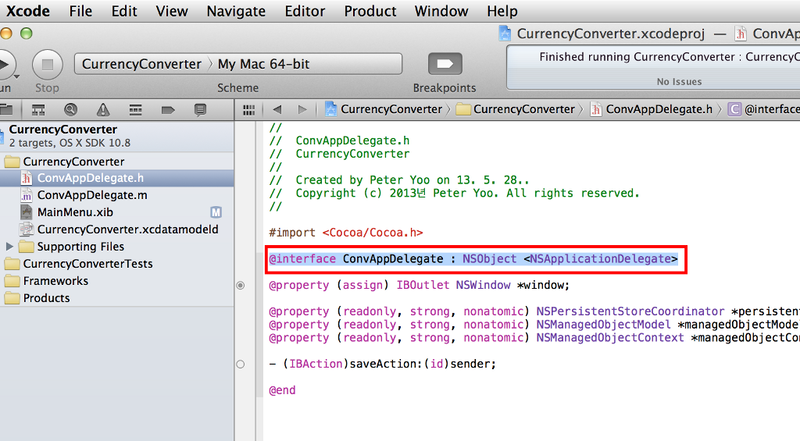Click the Stop button in toolbar
Image resolution: width=800 pixels, height=441 pixels.
(46, 65)
